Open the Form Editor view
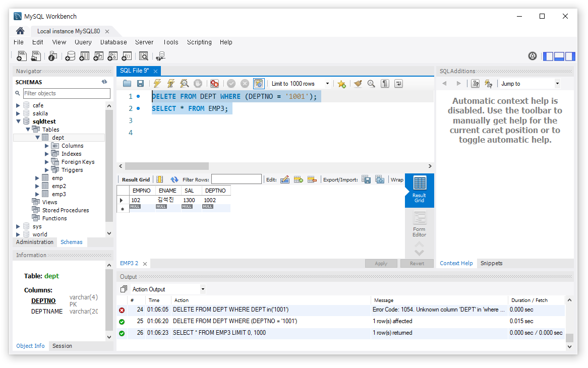This screenshot has height=368, width=588. click(419, 224)
